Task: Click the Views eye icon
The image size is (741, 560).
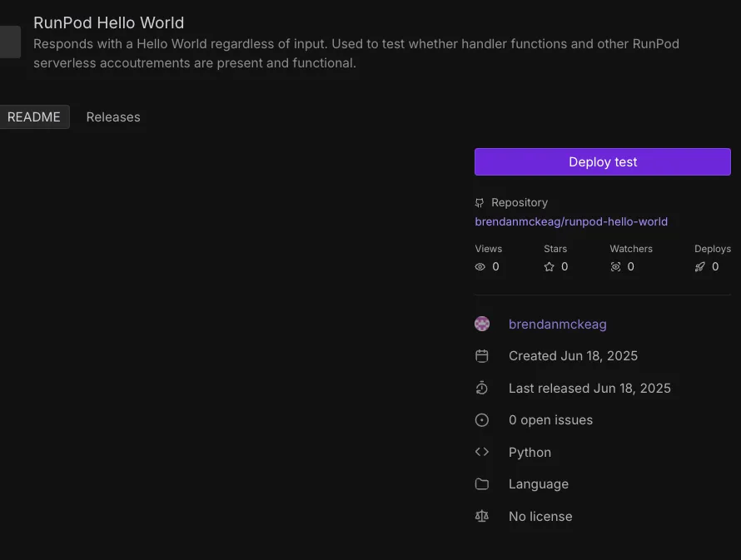Action: pos(480,267)
